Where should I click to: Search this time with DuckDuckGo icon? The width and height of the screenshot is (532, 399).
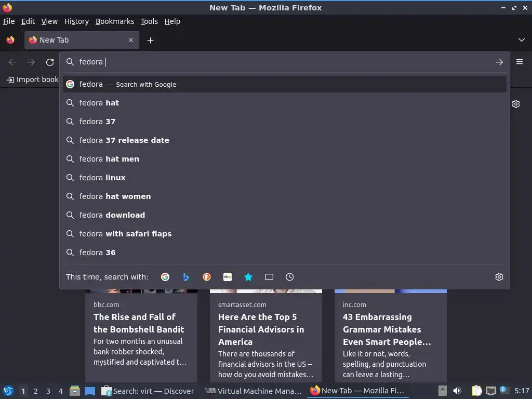click(207, 277)
